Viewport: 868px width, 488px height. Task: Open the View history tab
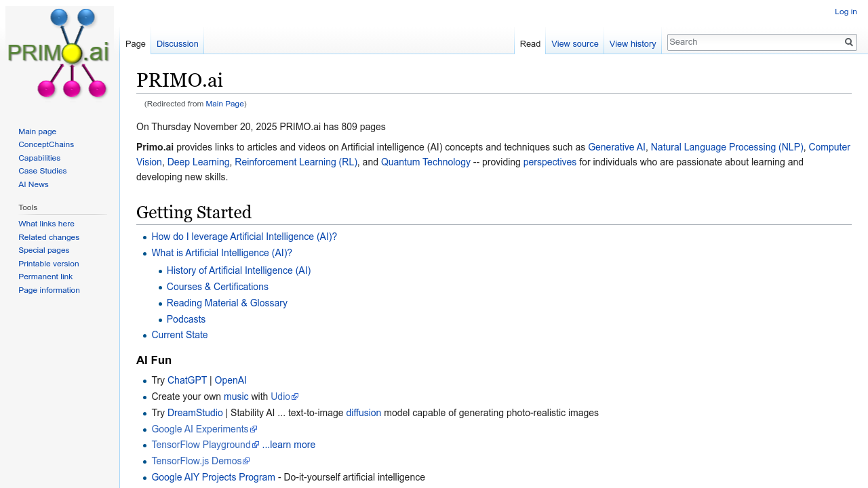[632, 43]
